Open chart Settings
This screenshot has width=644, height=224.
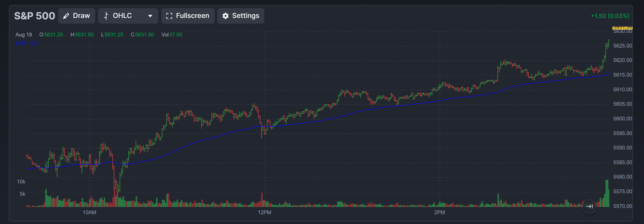pos(241,16)
